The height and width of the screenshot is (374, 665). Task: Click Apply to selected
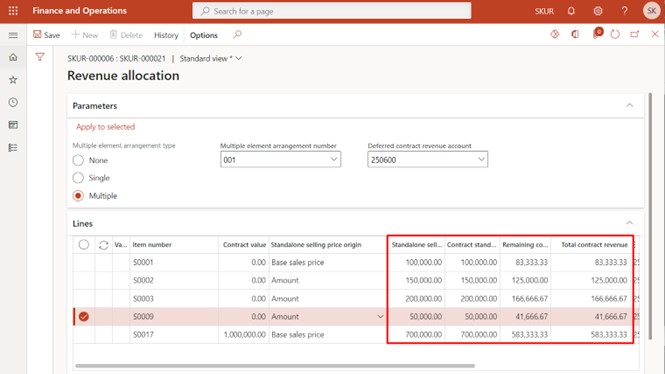[106, 127]
